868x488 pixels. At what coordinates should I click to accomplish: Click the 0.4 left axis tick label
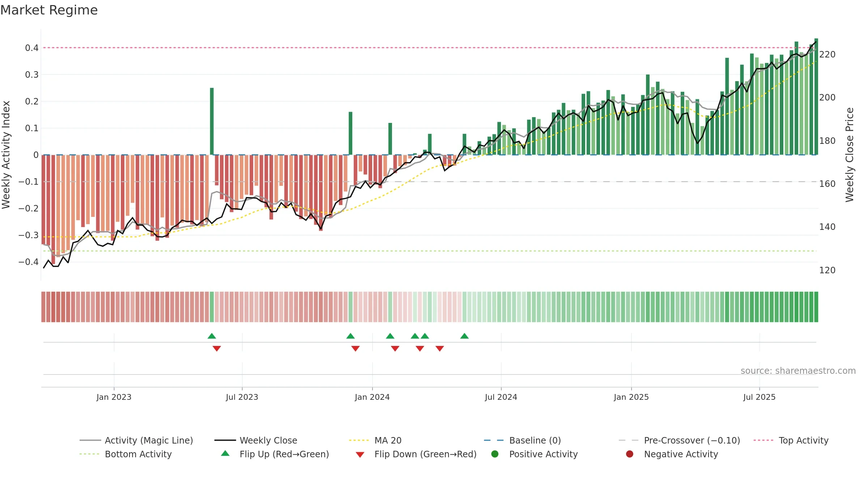click(32, 48)
